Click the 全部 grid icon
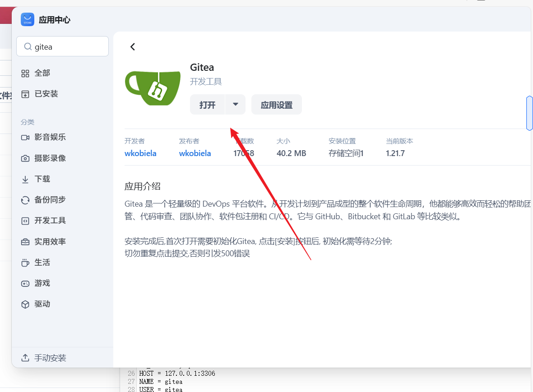 coord(25,74)
